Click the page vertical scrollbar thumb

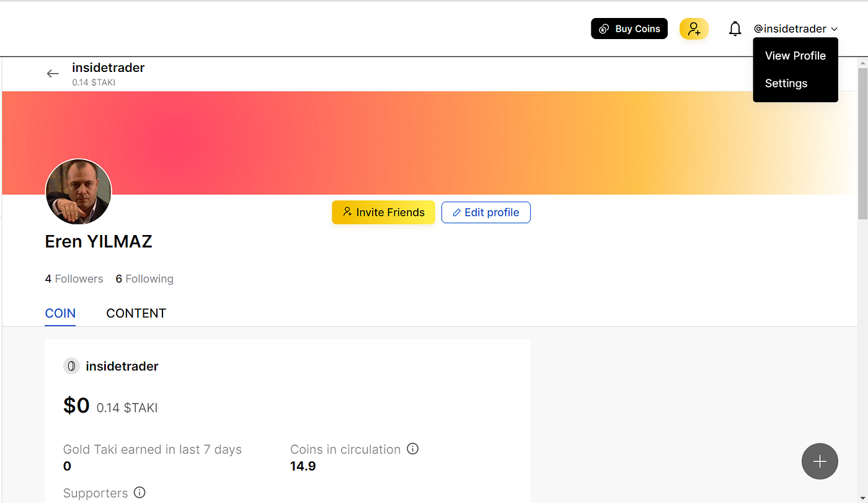tap(862, 144)
